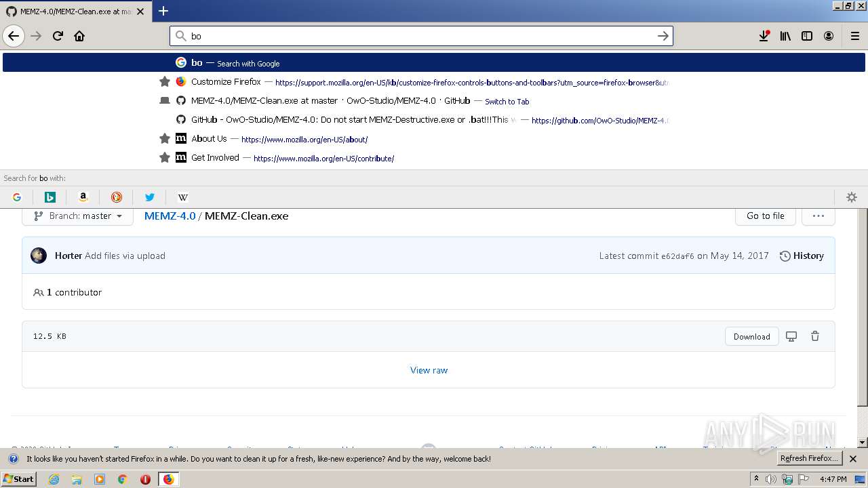Close the Refresh Firefox notification bar
868x488 pixels.
pyautogui.click(x=853, y=459)
